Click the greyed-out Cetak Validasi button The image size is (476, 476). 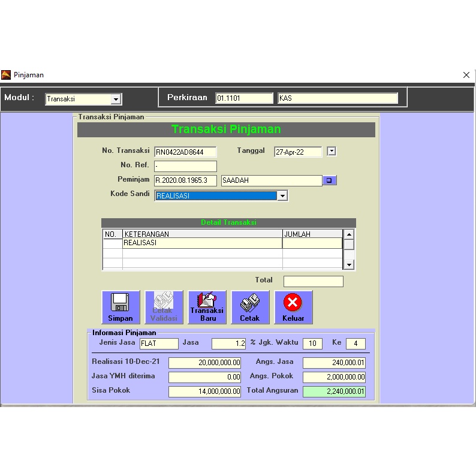pyautogui.click(x=164, y=307)
